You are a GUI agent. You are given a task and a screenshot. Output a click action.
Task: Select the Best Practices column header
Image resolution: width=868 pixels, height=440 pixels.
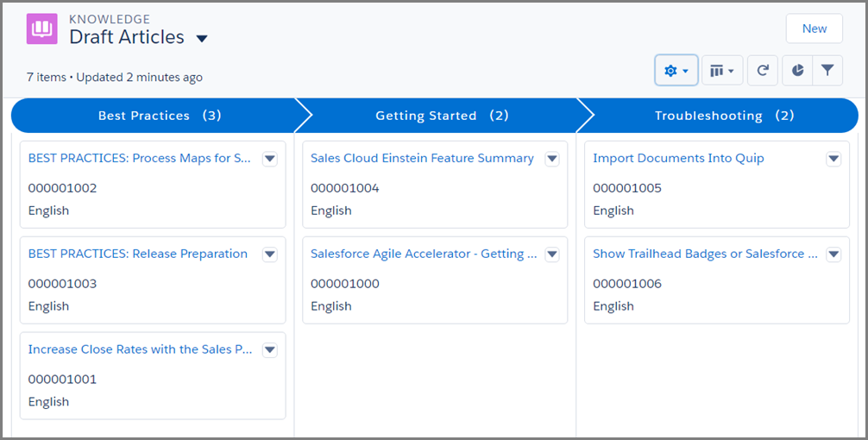point(160,116)
